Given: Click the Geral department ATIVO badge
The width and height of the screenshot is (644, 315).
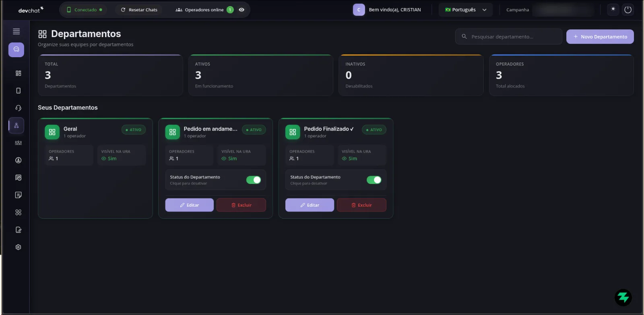Looking at the screenshot, I should (x=134, y=130).
